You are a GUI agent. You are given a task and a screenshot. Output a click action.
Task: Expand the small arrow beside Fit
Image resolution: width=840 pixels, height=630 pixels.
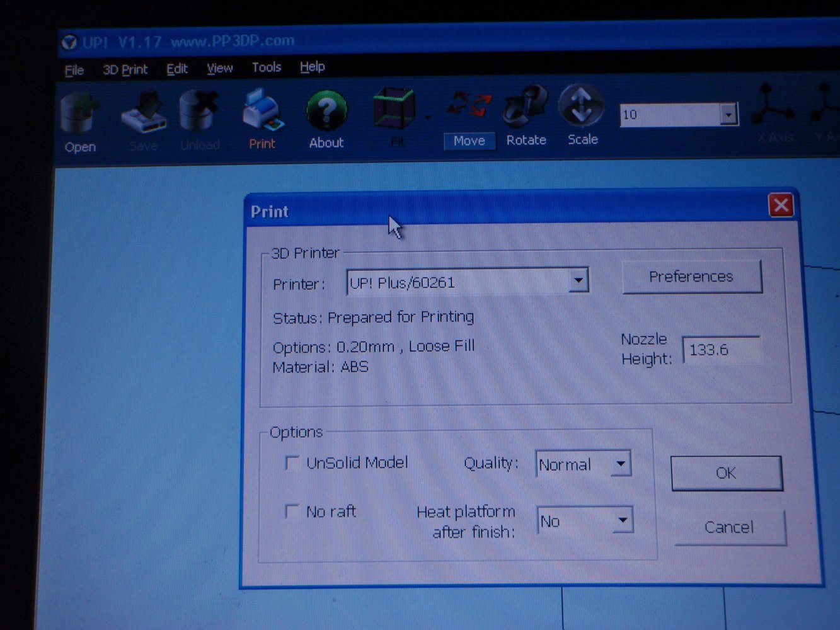[x=428, y=118]
